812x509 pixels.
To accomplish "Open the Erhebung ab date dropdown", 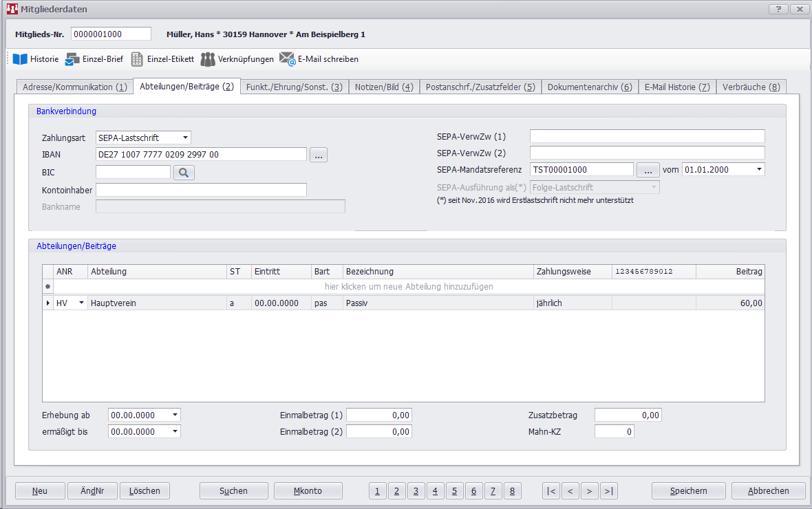I will click(x=175, y=415).
